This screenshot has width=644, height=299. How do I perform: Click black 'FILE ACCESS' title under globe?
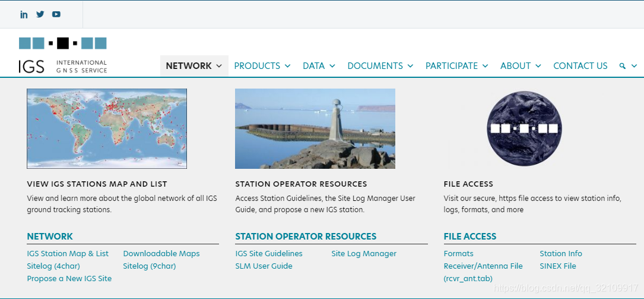pyautogui.click(x=468, y=184)
